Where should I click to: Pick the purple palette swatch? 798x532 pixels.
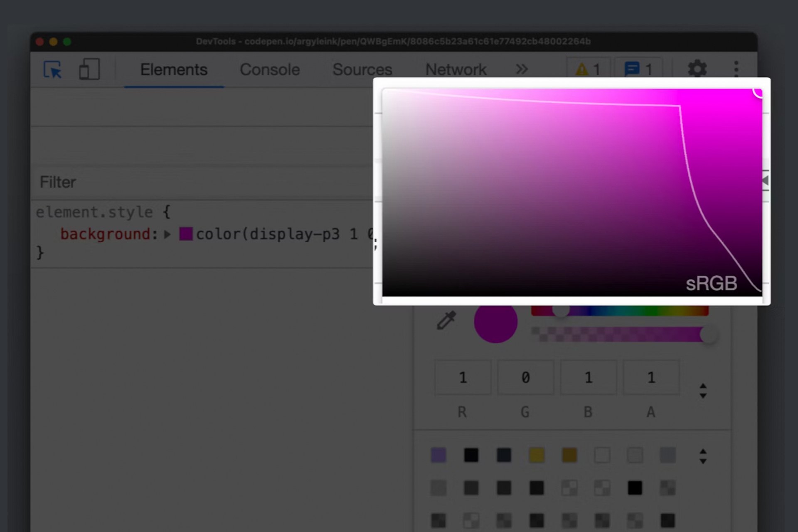[438, 455]
